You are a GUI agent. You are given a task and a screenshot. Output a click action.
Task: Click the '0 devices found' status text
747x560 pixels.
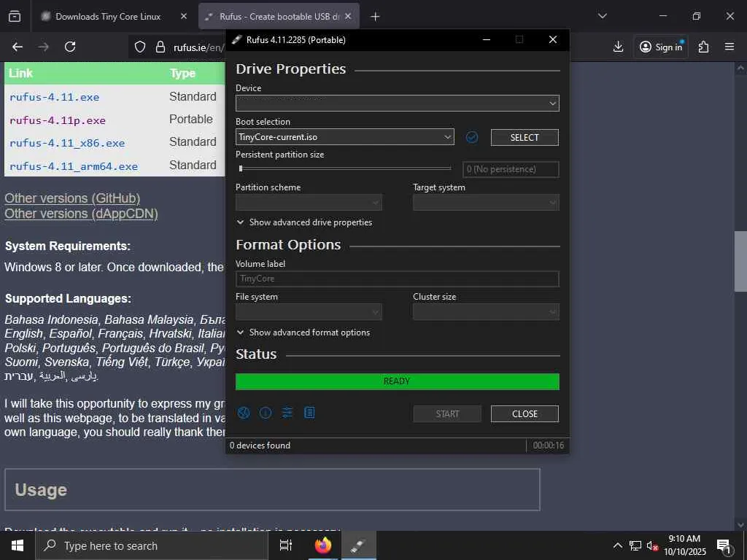[x=260, y=446]
